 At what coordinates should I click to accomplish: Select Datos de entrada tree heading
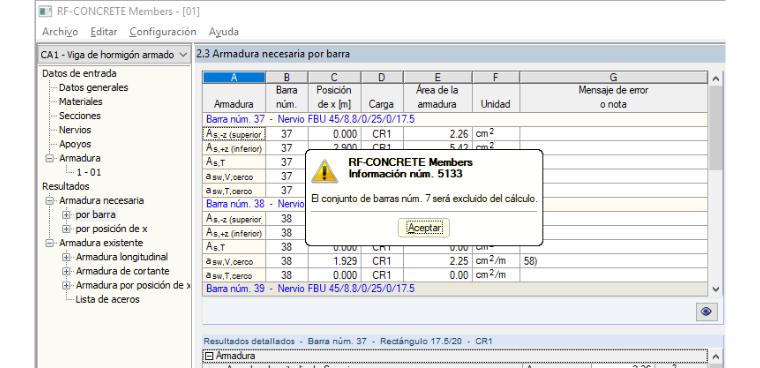[79, 74]
